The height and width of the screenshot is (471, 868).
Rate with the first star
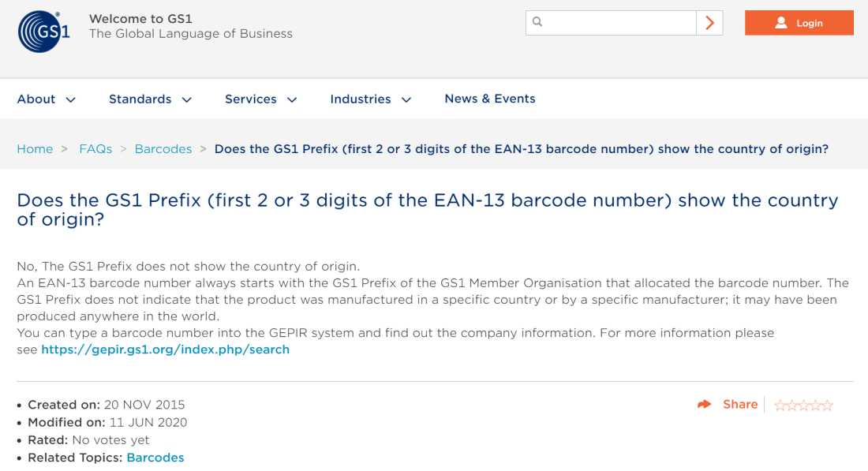click(x=780, y=406)
